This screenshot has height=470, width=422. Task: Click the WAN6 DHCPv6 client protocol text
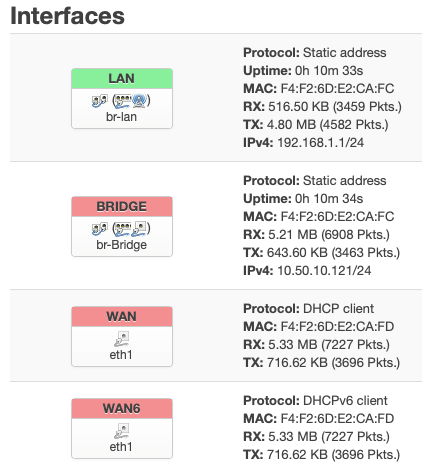point(345,401)
